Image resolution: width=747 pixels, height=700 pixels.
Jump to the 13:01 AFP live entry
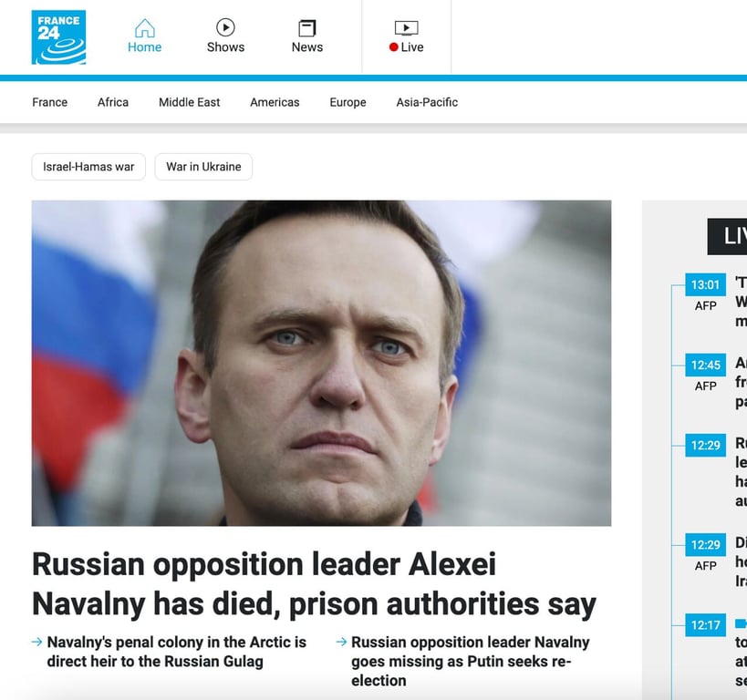pos(706,284)
